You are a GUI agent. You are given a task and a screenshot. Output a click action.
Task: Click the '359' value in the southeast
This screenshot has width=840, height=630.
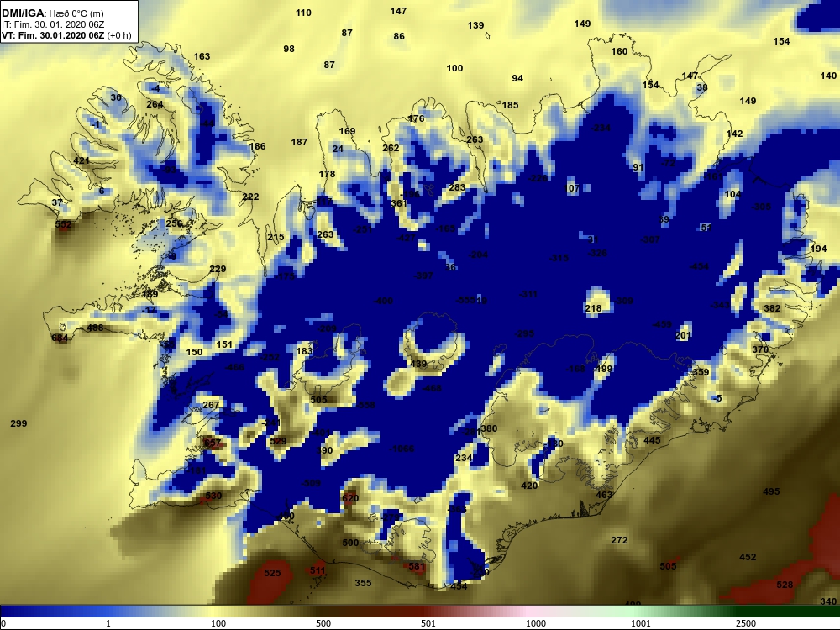point(701,372)
